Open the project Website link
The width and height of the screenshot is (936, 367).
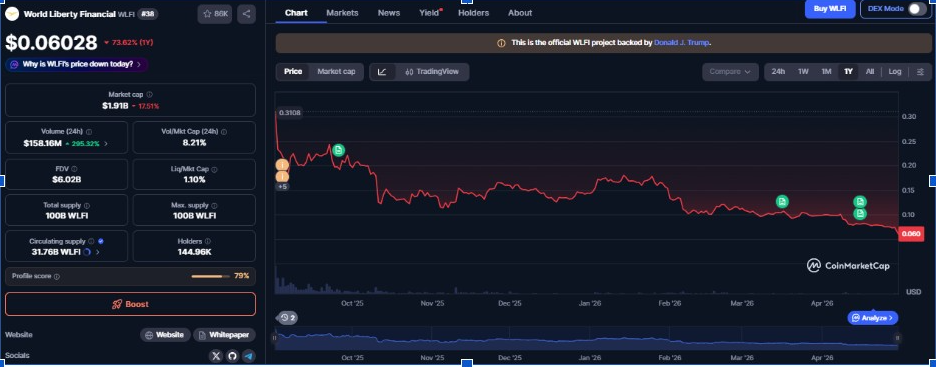pos(165,335)
